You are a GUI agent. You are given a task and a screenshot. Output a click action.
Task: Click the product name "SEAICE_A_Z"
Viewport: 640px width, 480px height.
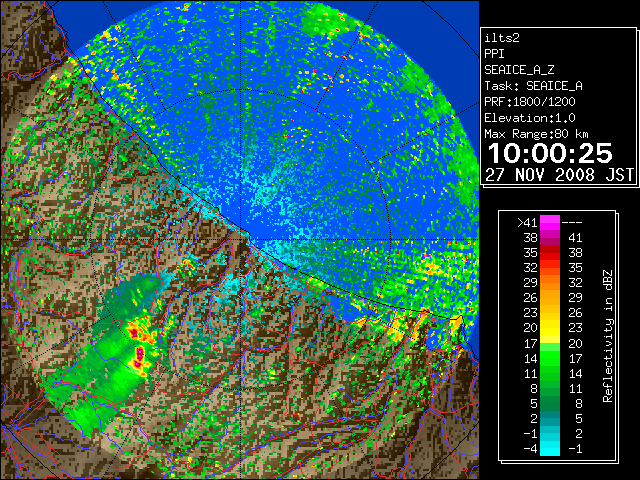(x=519, y=70)
